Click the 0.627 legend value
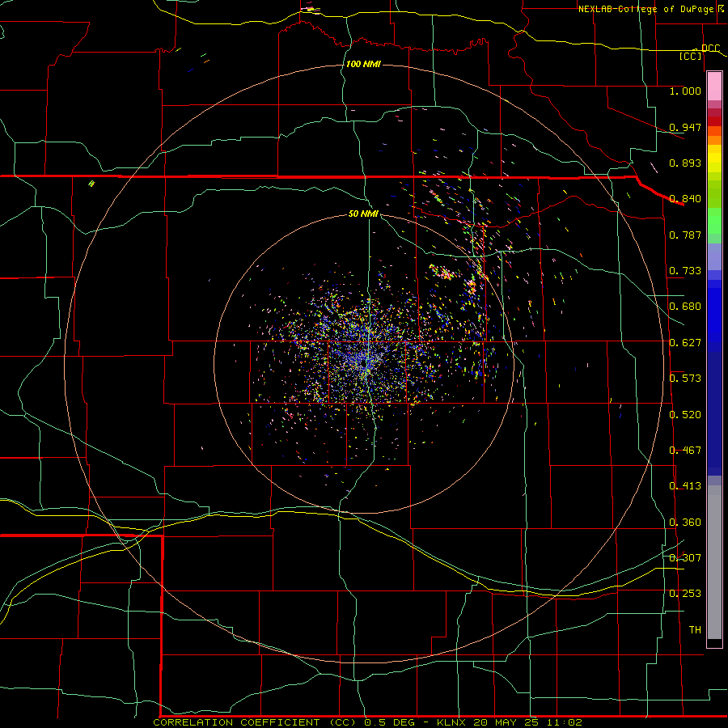The height and width of the screenshot is (728, 728). point(685,343)
